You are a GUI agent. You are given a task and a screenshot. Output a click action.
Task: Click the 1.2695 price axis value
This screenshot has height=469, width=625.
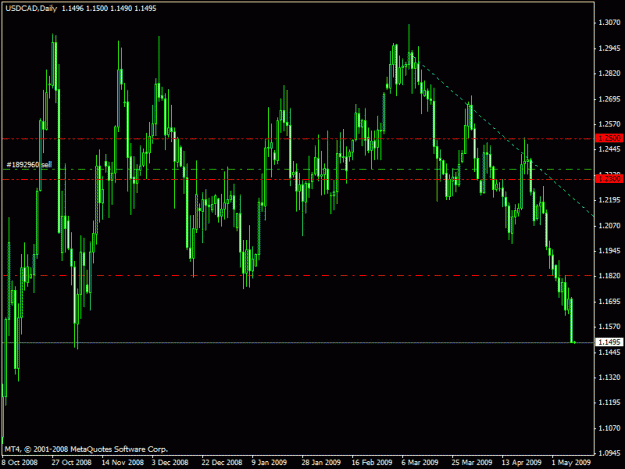[609, 99]
